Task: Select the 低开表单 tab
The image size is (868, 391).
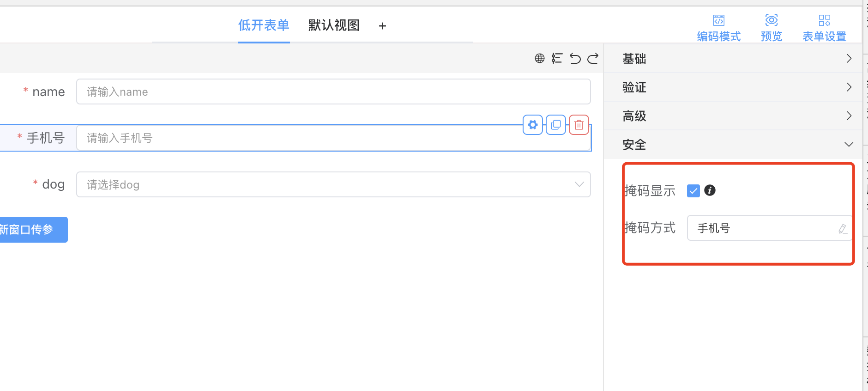Action: point(264,25)
